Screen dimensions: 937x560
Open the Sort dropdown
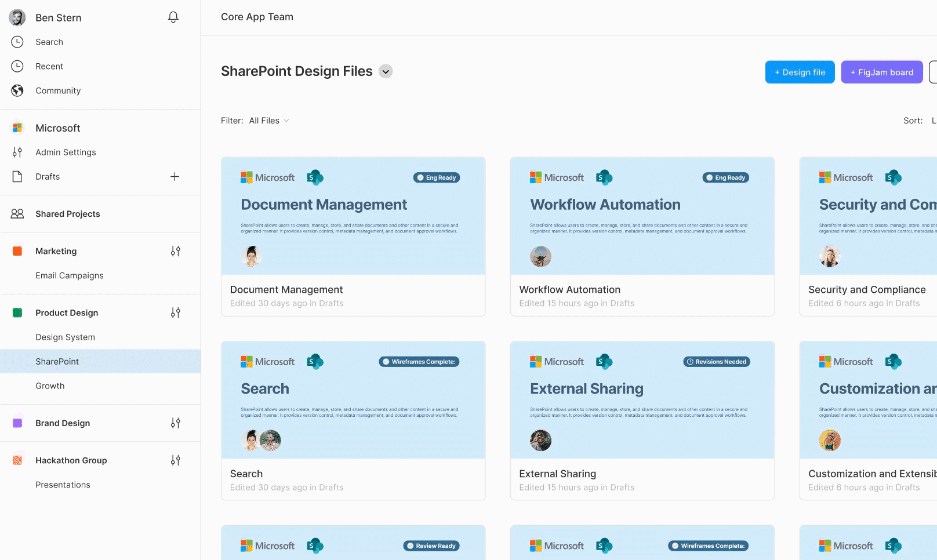click(x=920, y=121)
